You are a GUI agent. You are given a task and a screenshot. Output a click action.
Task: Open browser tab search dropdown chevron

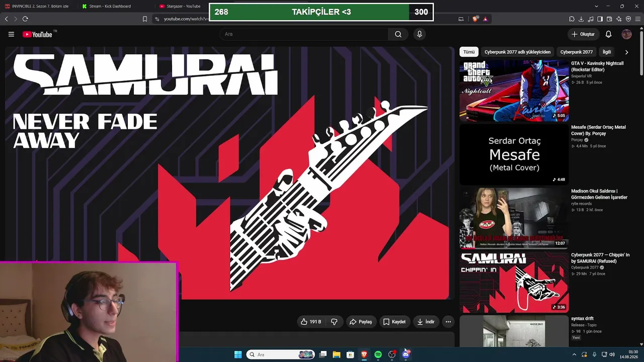click(x=596, y=6)
